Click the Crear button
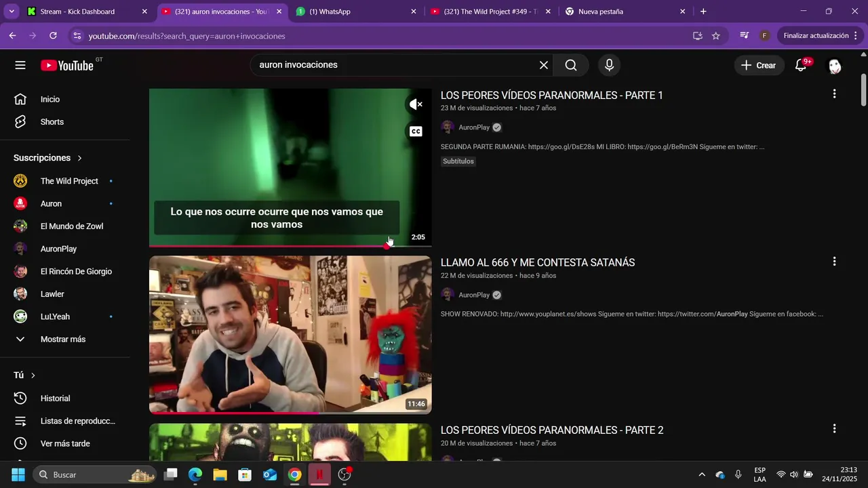Image resolution: width=868 pixels, height=488 pixels. (758, 65)
